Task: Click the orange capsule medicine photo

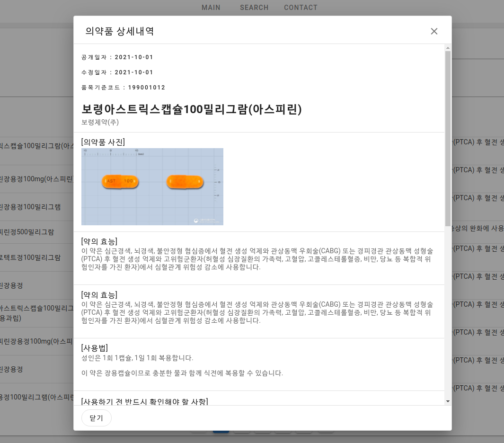Action: tap(152, 187)
